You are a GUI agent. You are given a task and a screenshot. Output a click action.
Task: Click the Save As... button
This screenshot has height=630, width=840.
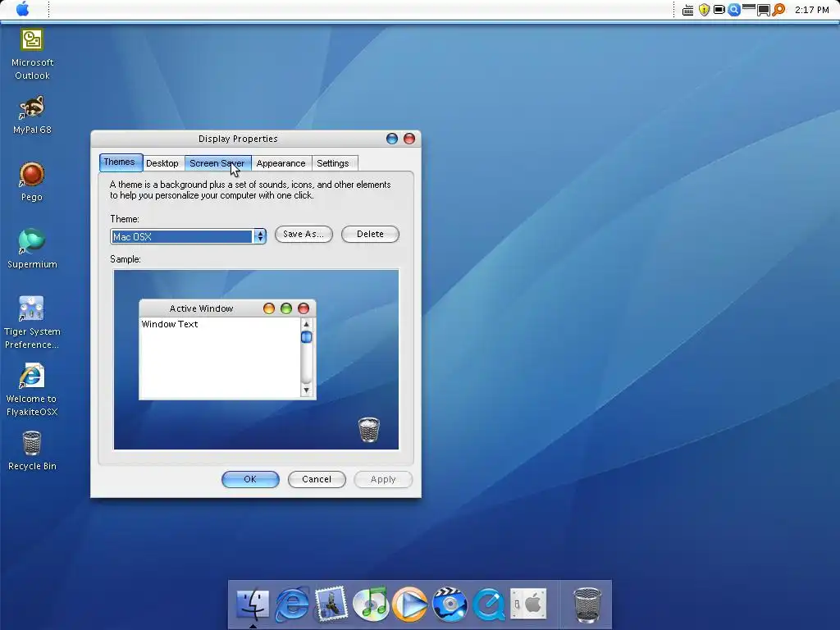tap(304, 234)
